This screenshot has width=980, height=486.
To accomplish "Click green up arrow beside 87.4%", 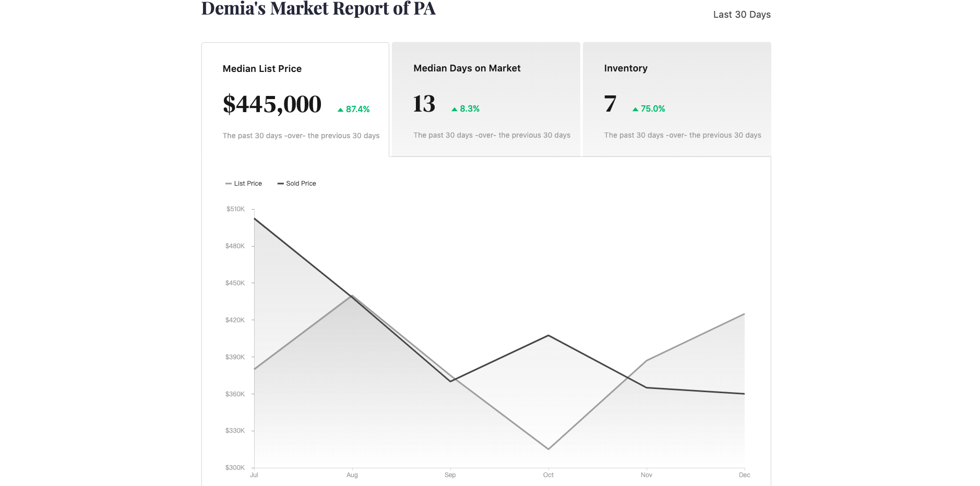I will 340,110.
